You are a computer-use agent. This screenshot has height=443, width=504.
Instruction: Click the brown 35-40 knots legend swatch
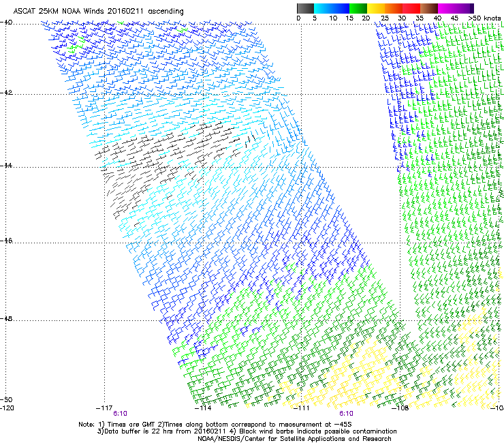pyautogui.click(x=429, y=8)
